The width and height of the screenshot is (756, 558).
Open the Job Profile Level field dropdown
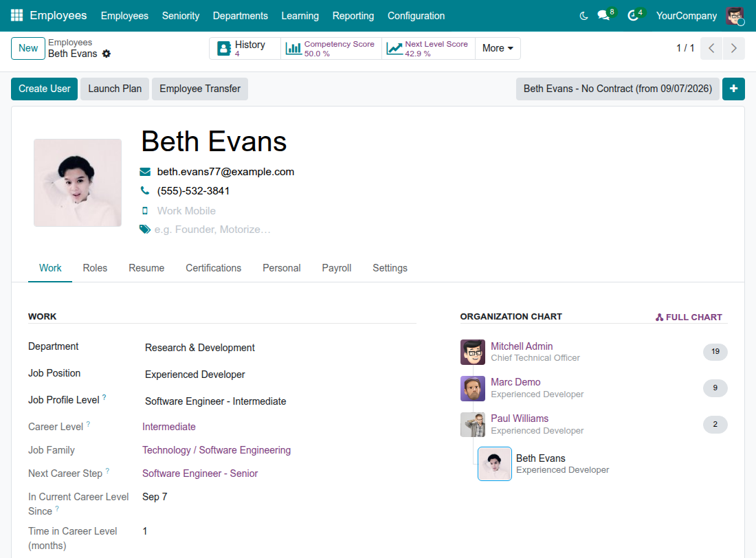280,401
